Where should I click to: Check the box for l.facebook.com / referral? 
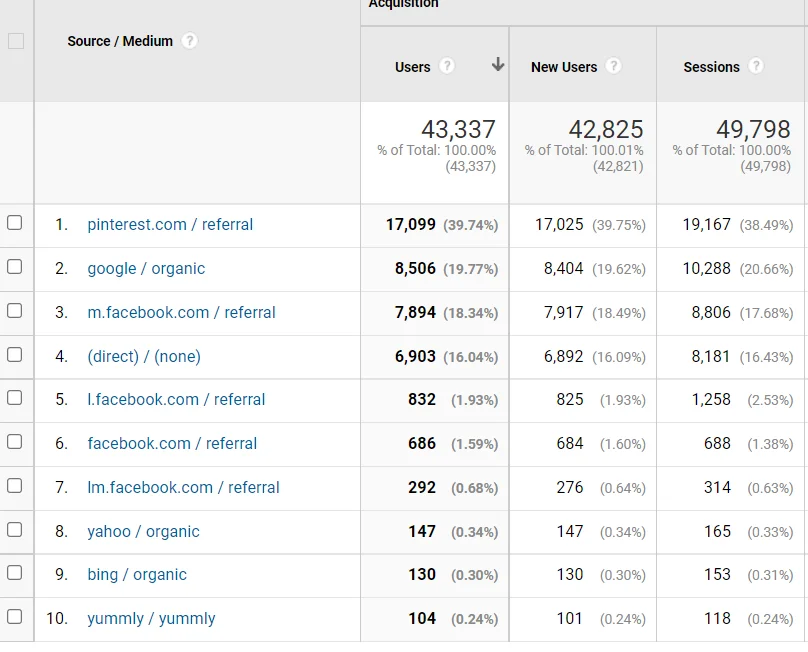(14, 398)
